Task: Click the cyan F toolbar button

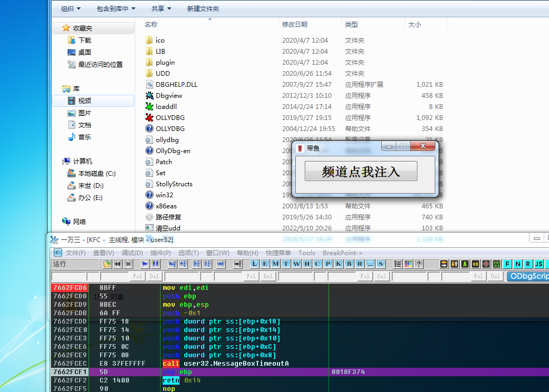Action: [507, 264]
